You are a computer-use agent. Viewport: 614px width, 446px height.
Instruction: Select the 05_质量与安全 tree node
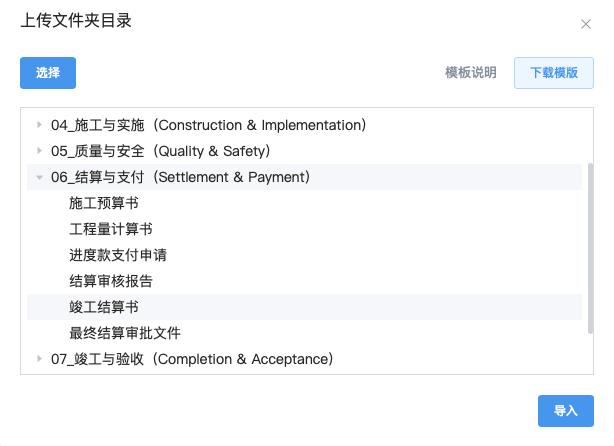[160, 151]
